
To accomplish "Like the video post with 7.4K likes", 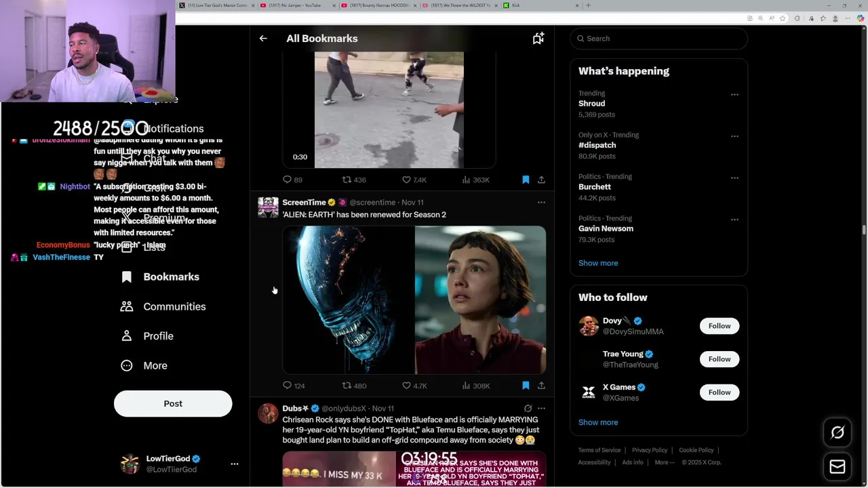I will coord(414,180).
